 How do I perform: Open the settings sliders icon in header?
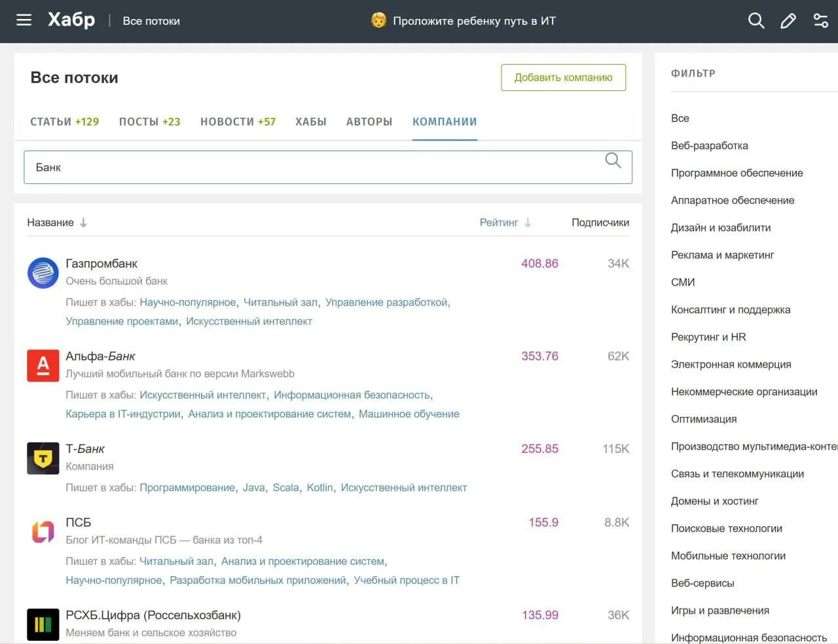pyautogui.click(x=820, y=21)
